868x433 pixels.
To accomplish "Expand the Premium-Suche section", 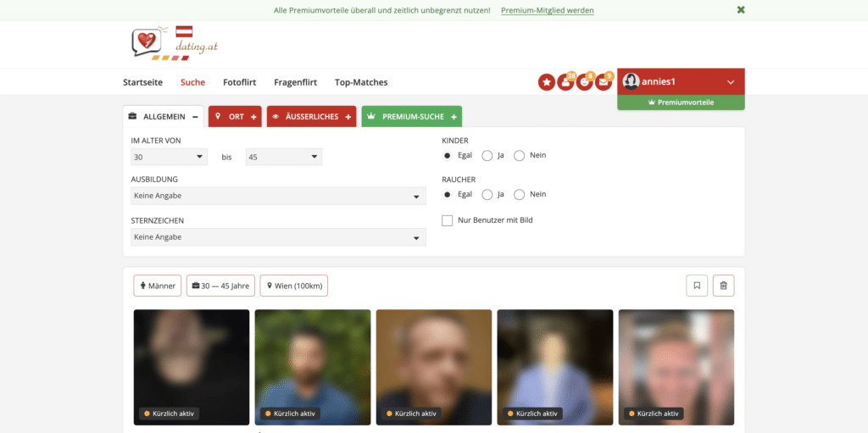I will pos(412,117).
